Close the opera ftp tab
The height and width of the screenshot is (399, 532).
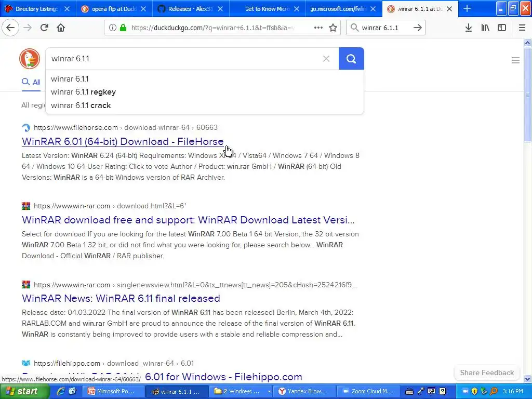[143, 9]
